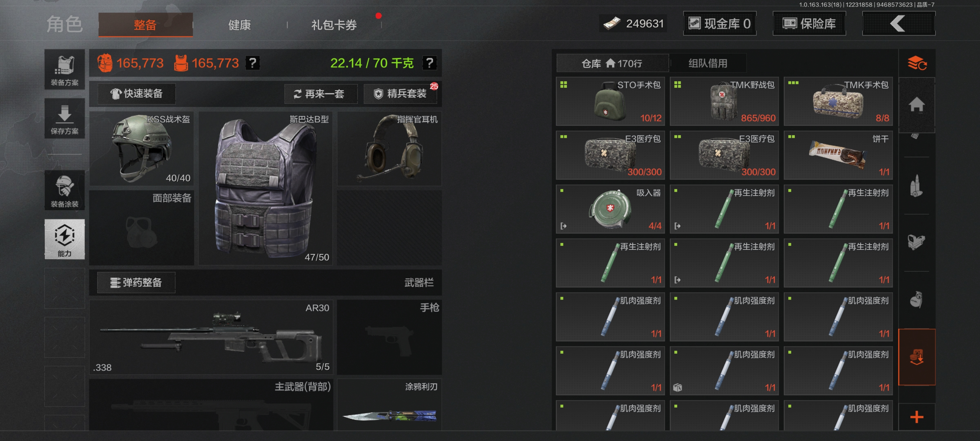Open the 装备方案 loadout preset icon
Screen dimensions: 980x441
coord(64,70)
